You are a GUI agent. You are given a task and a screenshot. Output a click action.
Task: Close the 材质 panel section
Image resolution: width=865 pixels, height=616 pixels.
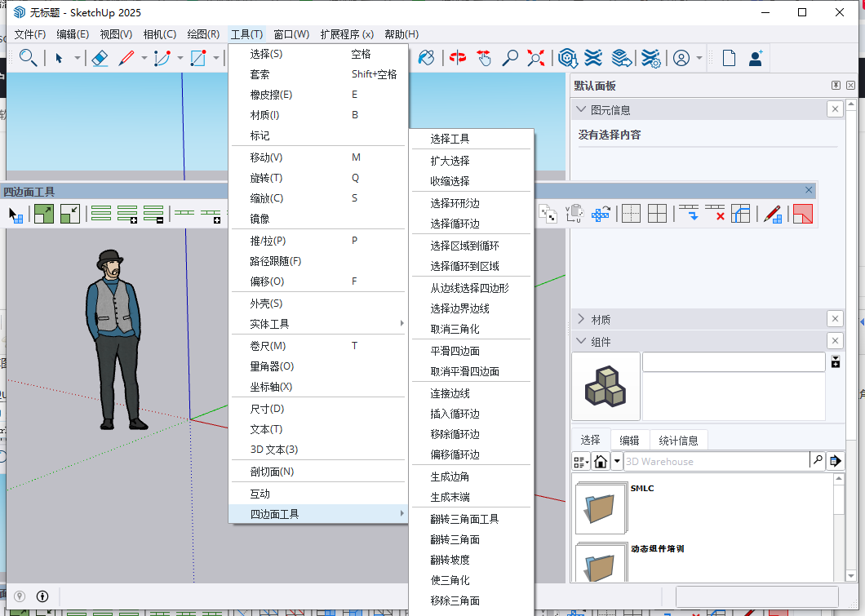pos(835,319)
